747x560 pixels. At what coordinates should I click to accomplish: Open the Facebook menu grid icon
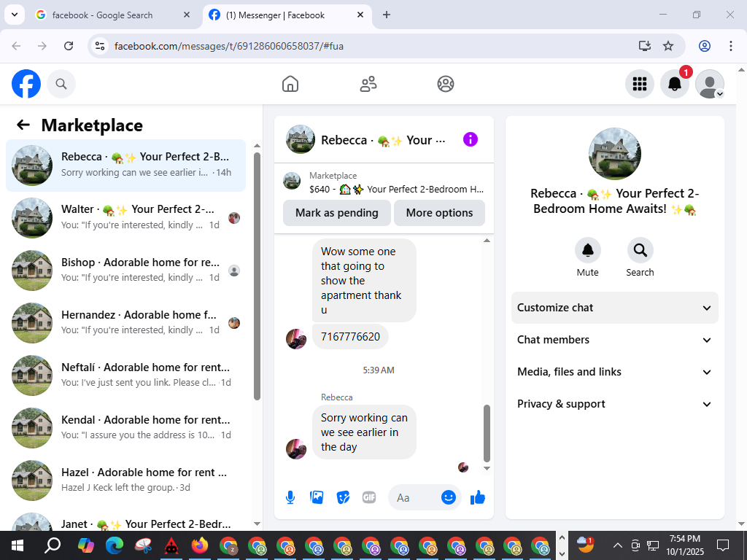click(x=639, y=84)
